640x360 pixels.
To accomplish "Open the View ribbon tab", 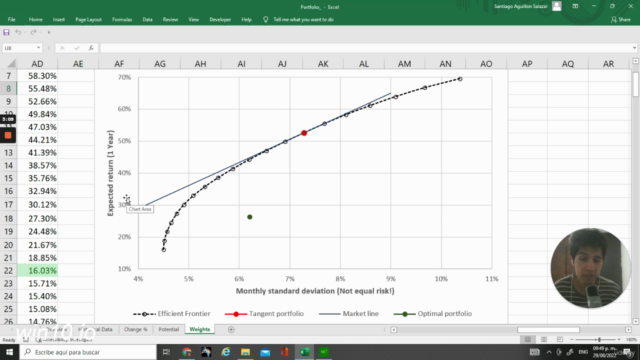I will coord(193,20).
